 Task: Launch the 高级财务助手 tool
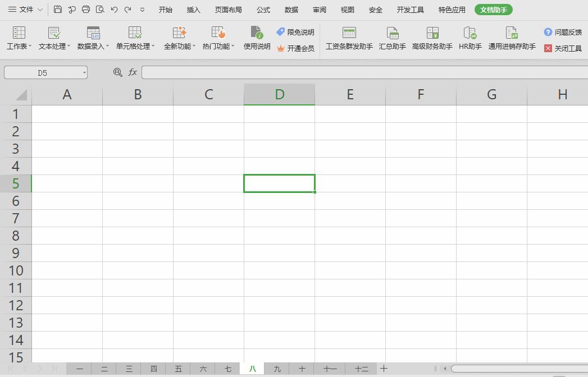point(432,38)
